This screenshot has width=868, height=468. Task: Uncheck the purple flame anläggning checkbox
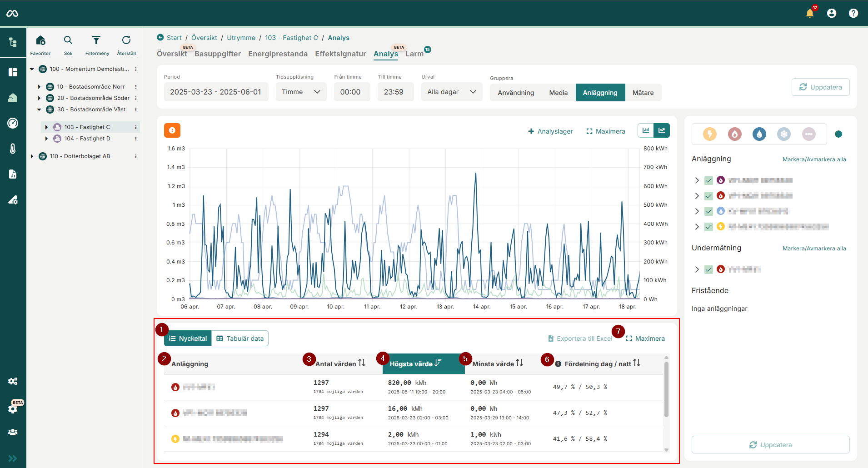708,180
